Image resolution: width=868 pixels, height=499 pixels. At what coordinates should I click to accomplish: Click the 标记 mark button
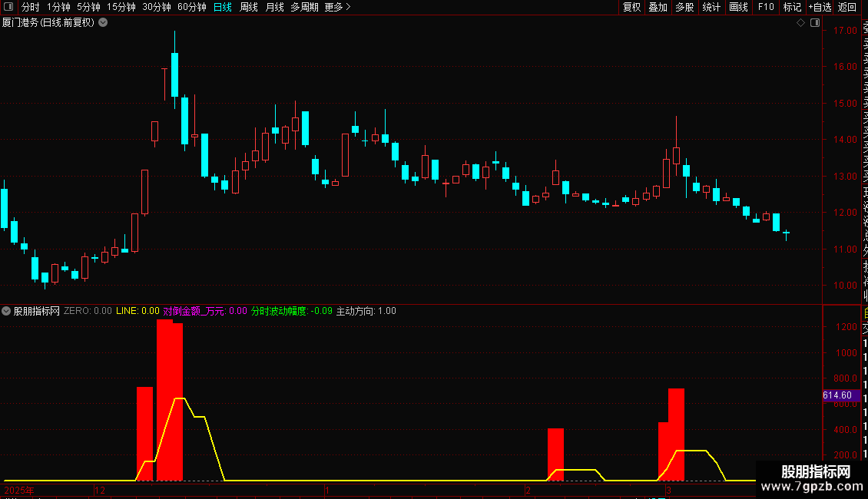[x=792, y=7]
